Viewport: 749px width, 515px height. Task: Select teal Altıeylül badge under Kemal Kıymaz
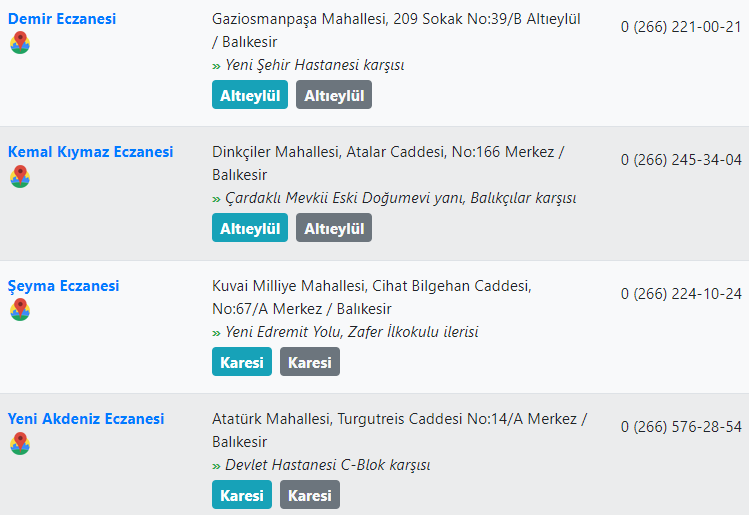click(x=250, y=228)
